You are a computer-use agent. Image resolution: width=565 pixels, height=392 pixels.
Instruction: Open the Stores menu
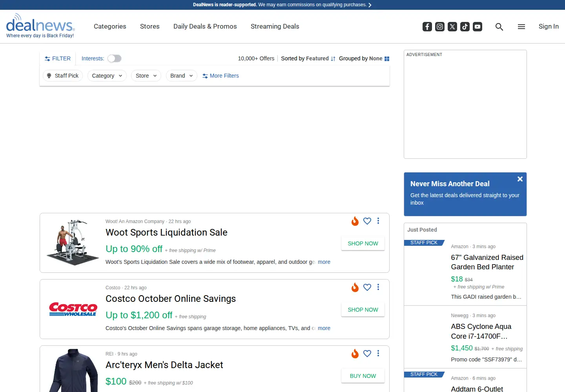[150, 26]
